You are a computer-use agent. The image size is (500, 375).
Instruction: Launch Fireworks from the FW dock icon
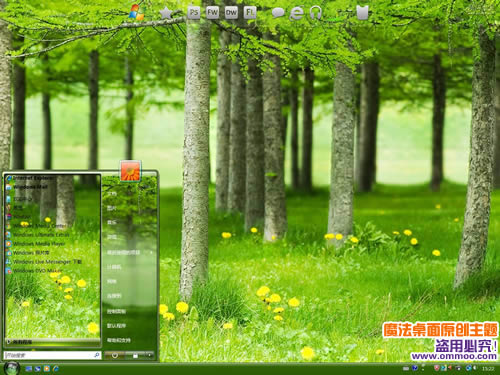(212, 13)
